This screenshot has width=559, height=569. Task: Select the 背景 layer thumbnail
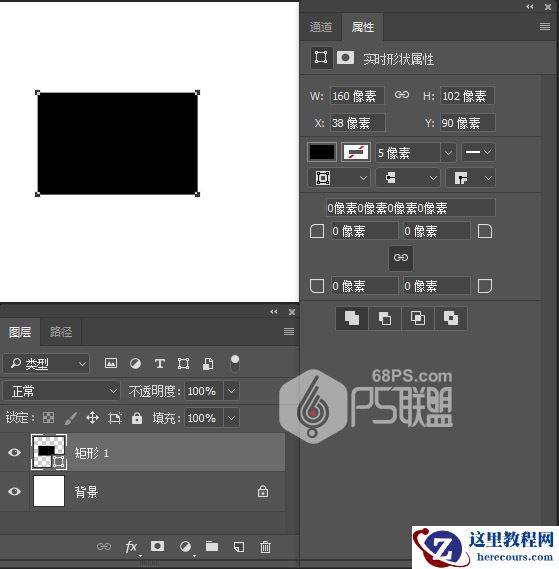coord(49,491)
